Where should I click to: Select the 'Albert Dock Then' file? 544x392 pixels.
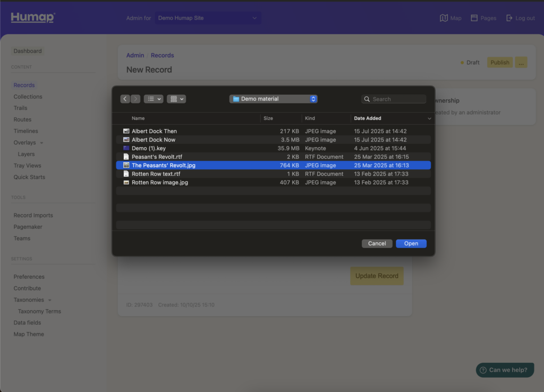point(155,131)
